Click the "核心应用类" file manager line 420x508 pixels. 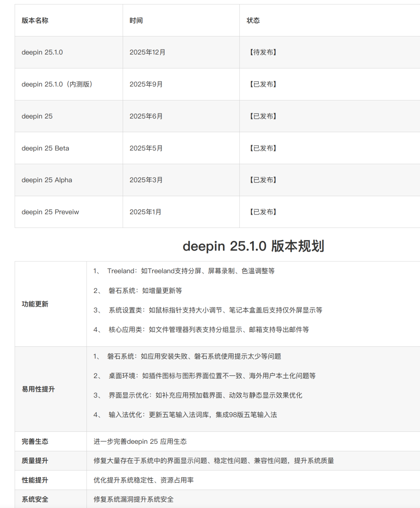coord(201,330)
